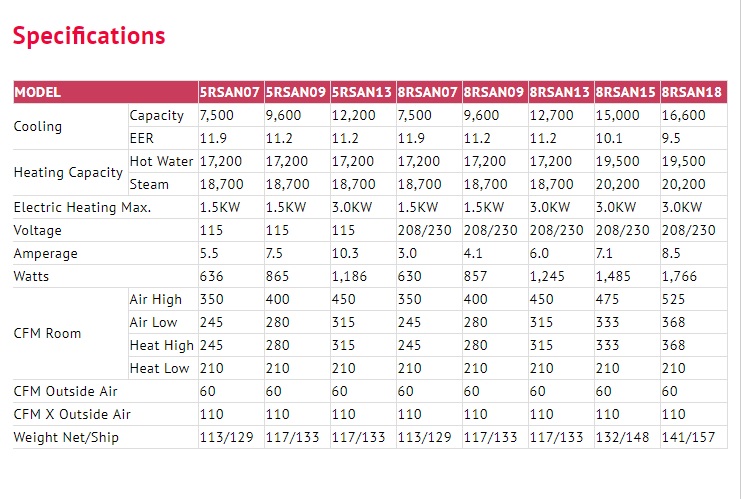Select the watts value 865
The image size is (741, 499).
pos(277,276)
